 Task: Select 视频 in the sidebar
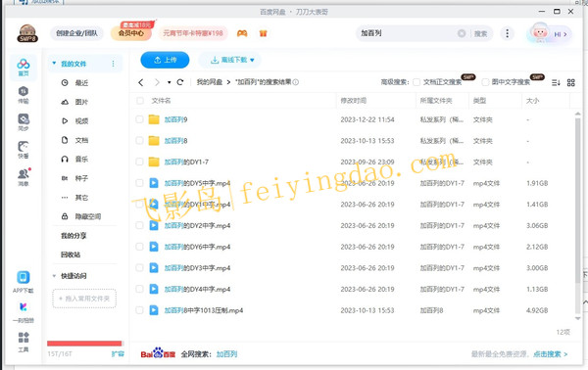click(x=81, y=121)
